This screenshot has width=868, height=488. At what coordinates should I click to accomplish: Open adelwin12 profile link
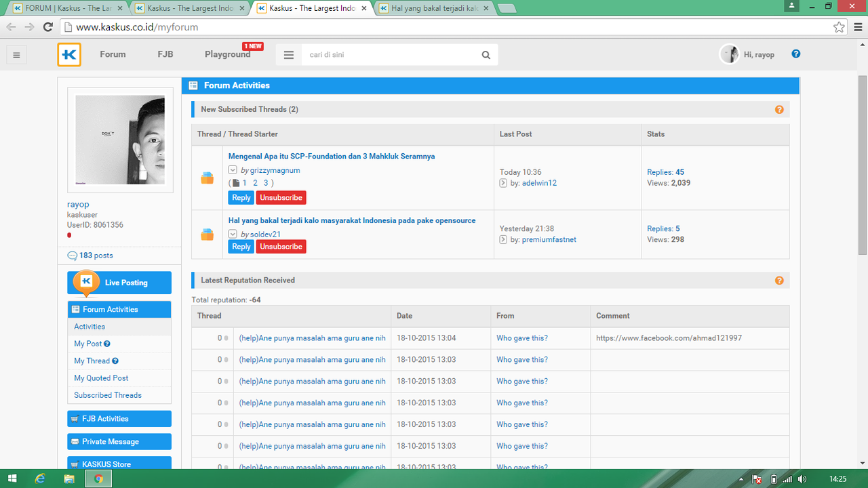coord(539,183)
